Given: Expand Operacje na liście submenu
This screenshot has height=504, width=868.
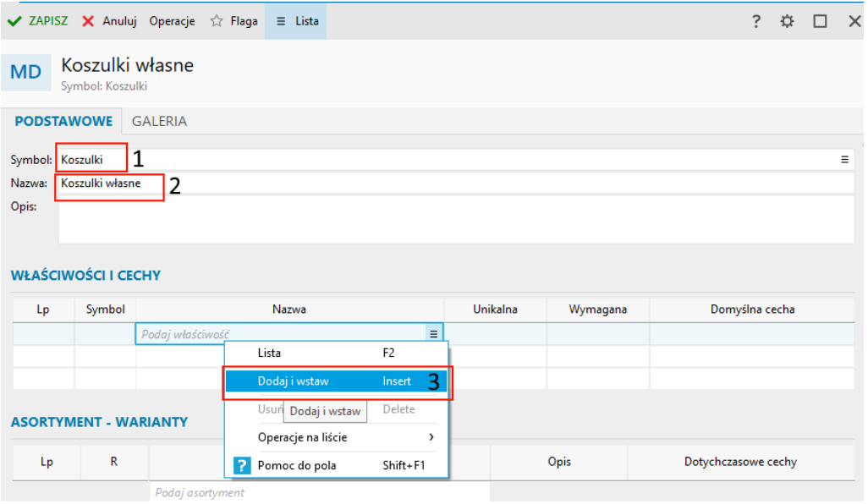Looking at the screenshot, I should pyautogui.click(x=336, y=437).
